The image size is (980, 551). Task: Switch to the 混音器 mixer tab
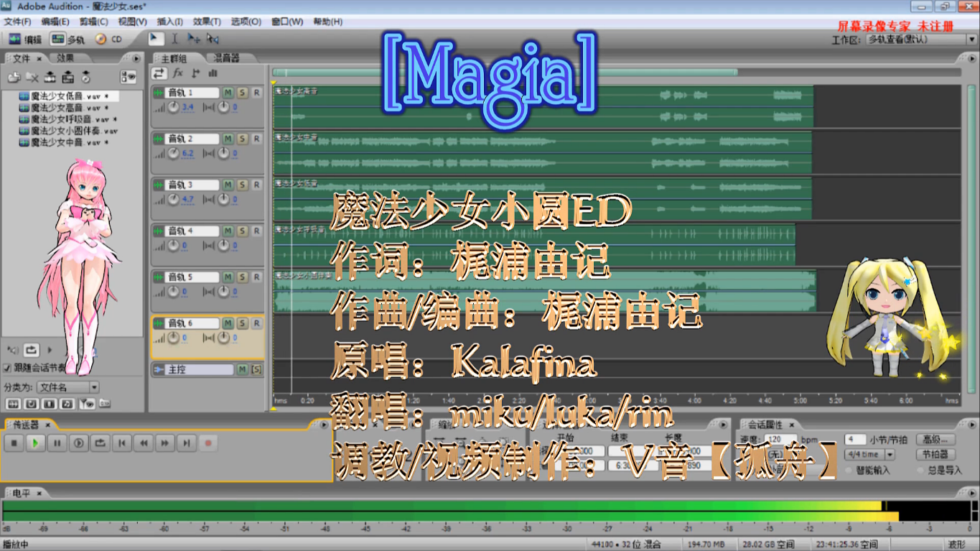click(x=226, y=57)
